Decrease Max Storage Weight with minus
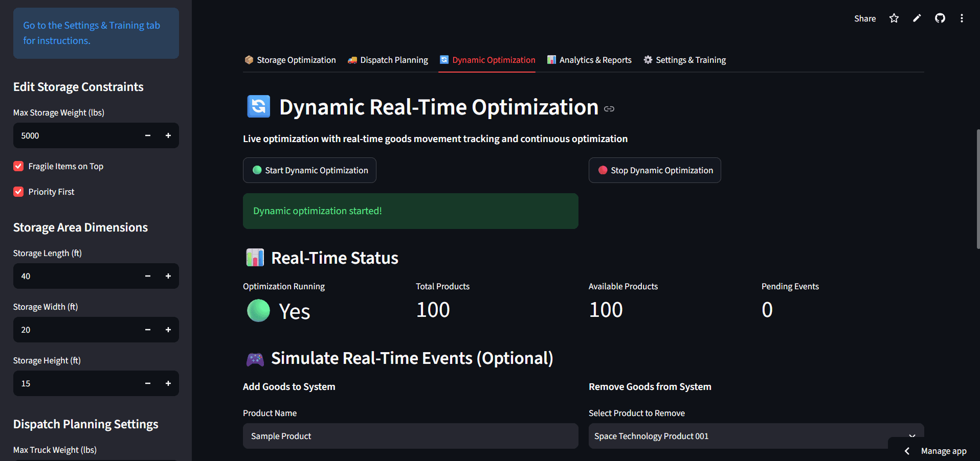Viewport: 980px width, 461px height. coord(148,135)
